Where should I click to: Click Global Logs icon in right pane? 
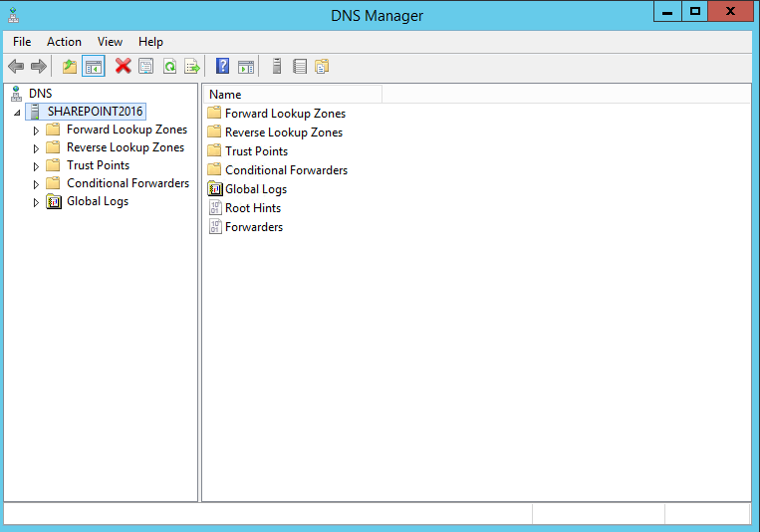[x=215, y=188]
